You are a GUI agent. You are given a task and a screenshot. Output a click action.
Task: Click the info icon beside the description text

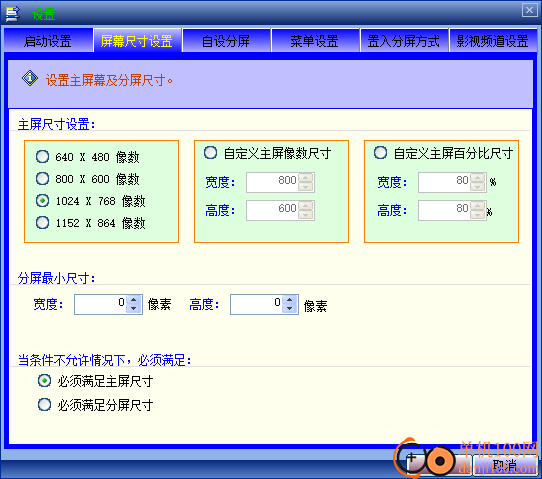[x=30, y=78]
